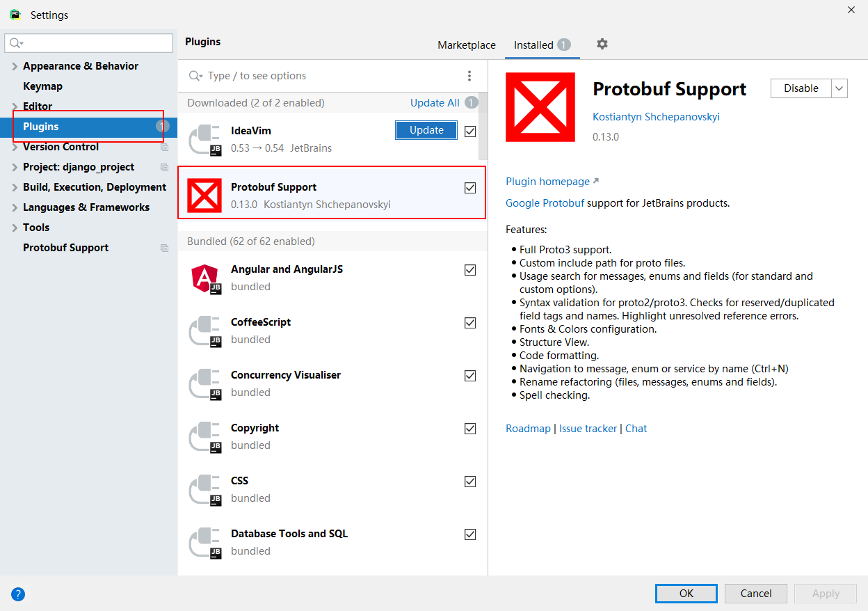Open the Chat link

click(636, 429)
